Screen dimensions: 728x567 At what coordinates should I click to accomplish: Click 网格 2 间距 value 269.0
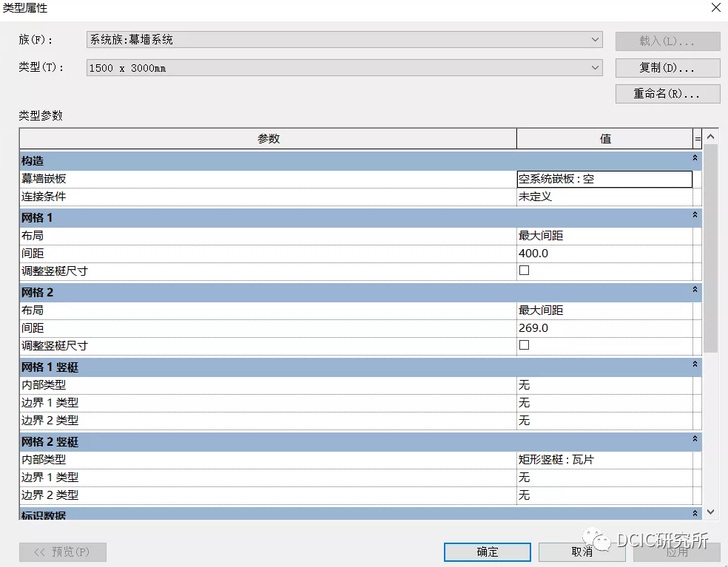pos(604,328)
